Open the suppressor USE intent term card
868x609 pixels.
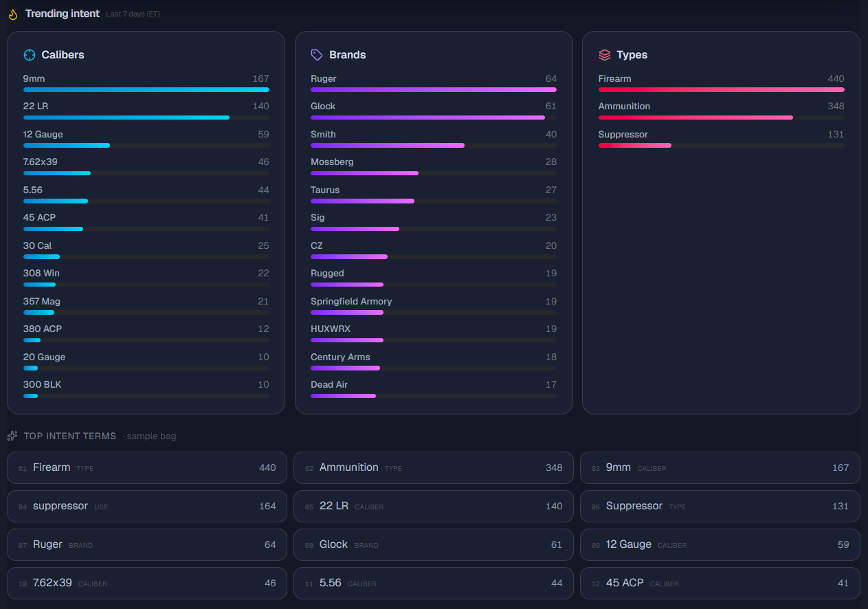pyautogui.click(x=147, y=506)
